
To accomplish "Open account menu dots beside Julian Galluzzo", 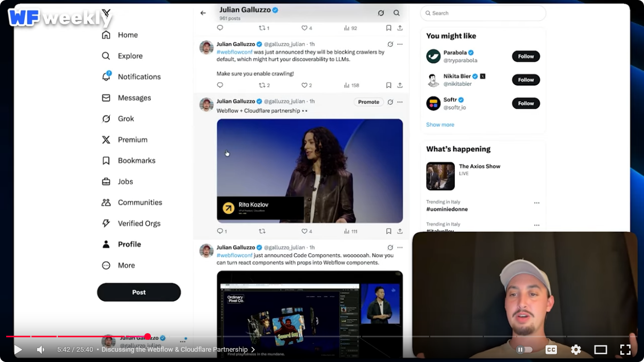I will coord(183,341).
